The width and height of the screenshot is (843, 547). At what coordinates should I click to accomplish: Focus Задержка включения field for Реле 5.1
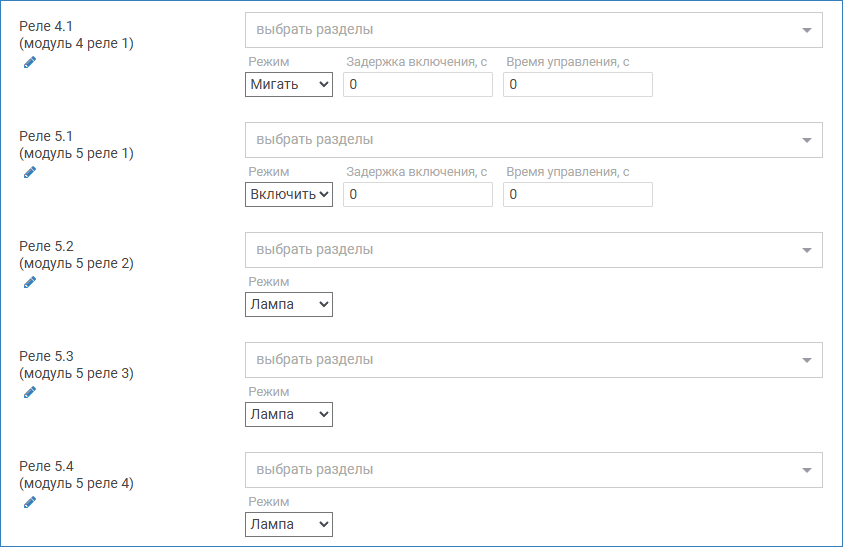click(x=418, y=194)
